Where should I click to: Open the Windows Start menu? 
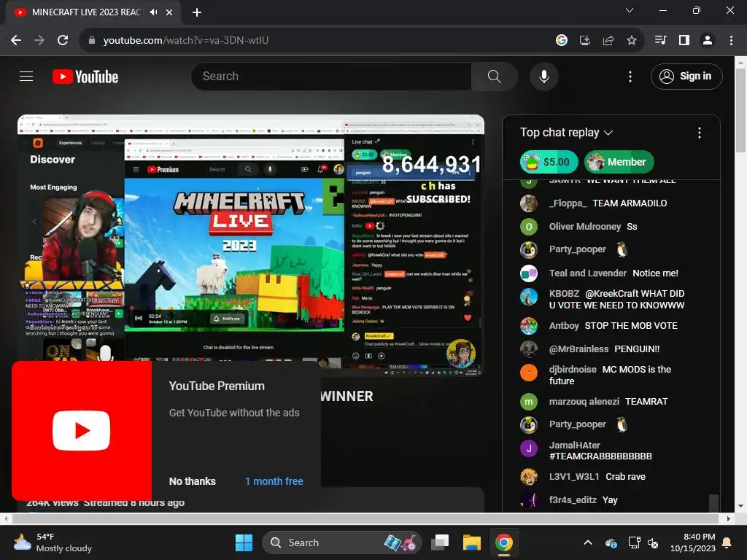(x=244, y=542)
